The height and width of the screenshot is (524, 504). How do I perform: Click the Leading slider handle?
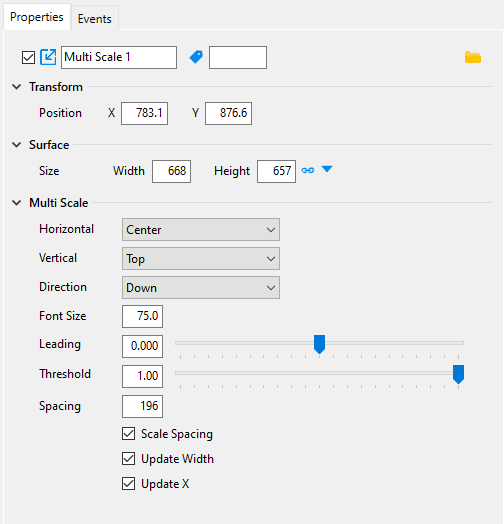(320, 344)
